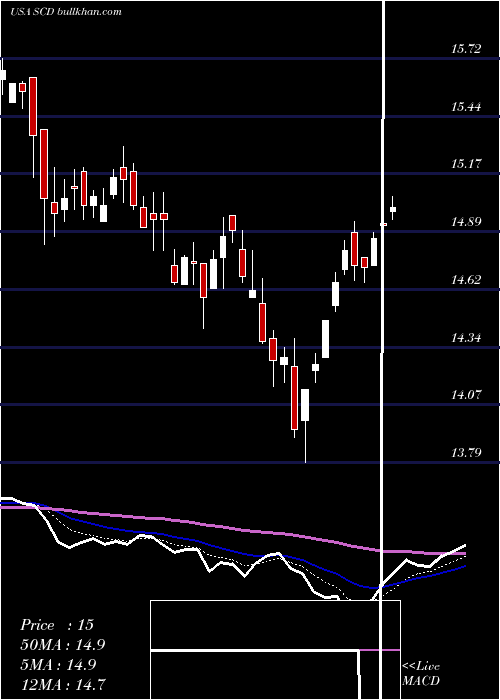Click the lowest white candle with wick to 13.79
This screenshot has height=700, width=500.
tap(305, 404)
